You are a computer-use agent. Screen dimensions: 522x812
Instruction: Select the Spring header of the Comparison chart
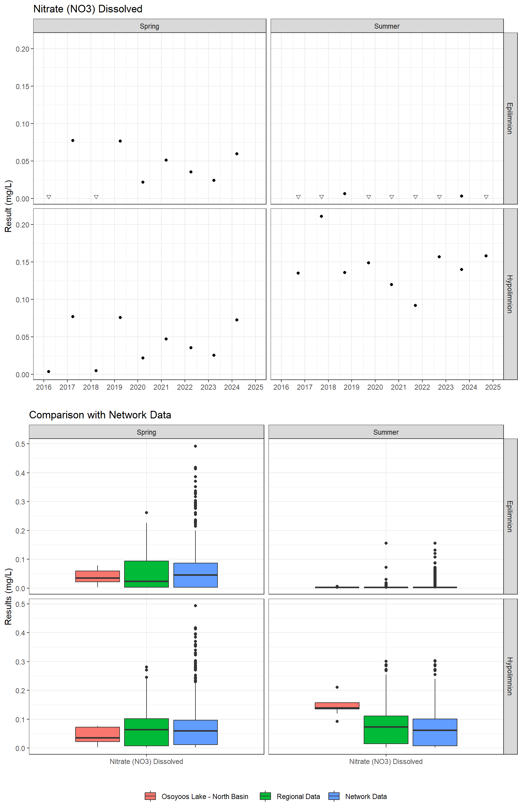click(147, 432)
